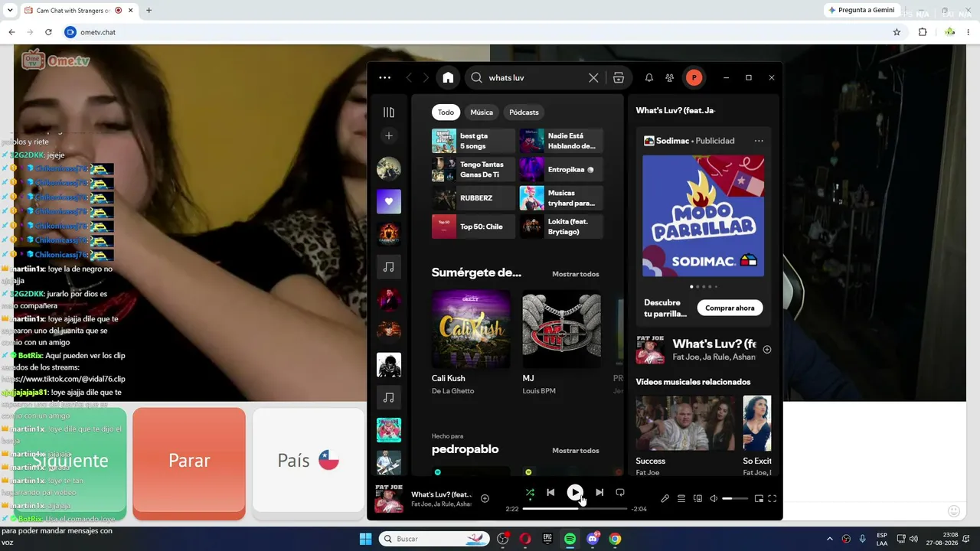Reload the OmeTV page in Chrome

click(48, 32)
